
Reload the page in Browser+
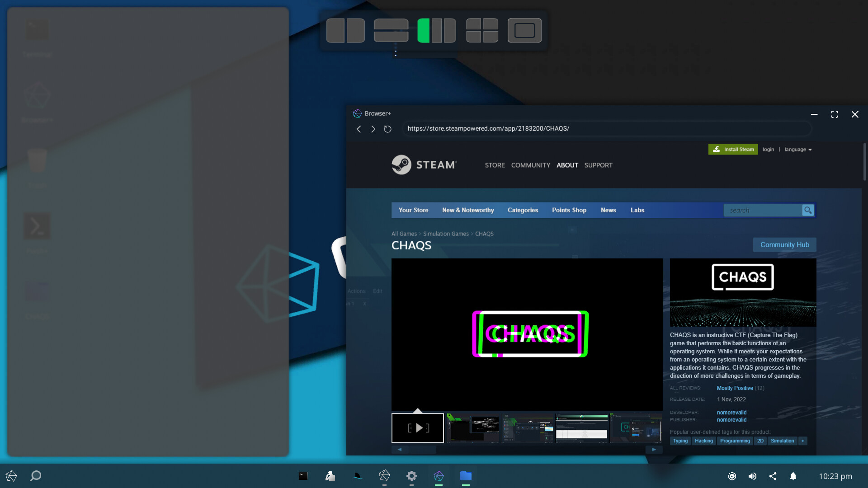[387, 129]
